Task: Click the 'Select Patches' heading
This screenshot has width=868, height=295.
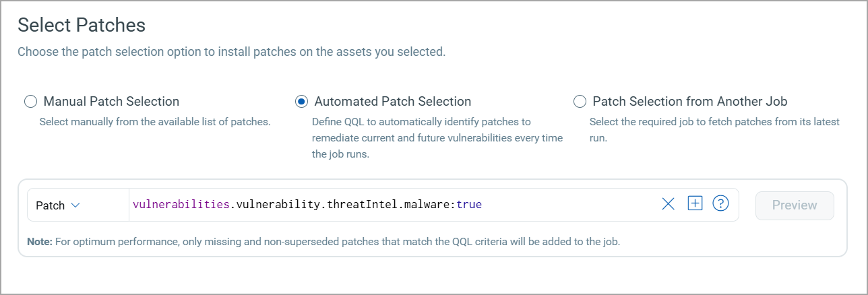Action: coord(82,25)
